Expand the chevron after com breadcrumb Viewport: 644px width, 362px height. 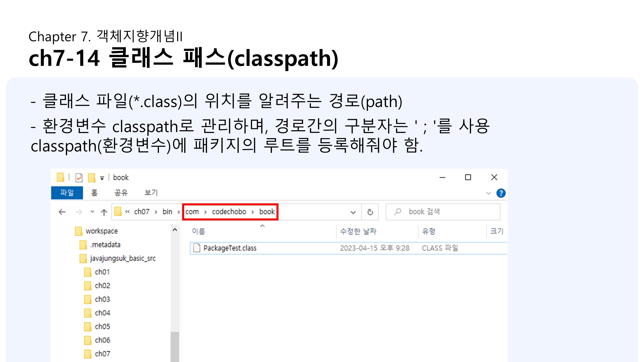click(x=206, y=212)
